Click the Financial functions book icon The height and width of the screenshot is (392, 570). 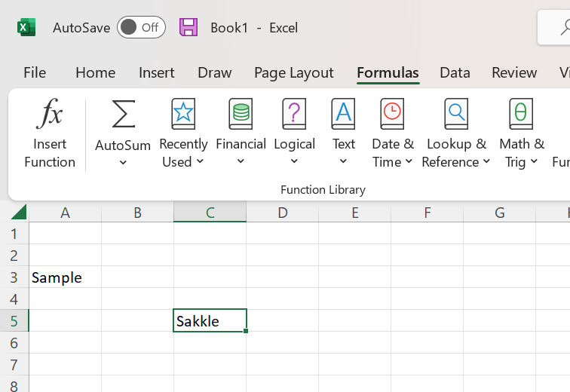pyautogui.click(x=241, y=114)
